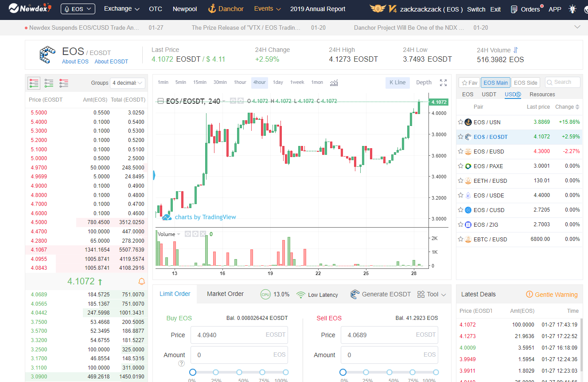
Task: Show buy orders only view
Action: 49,83
